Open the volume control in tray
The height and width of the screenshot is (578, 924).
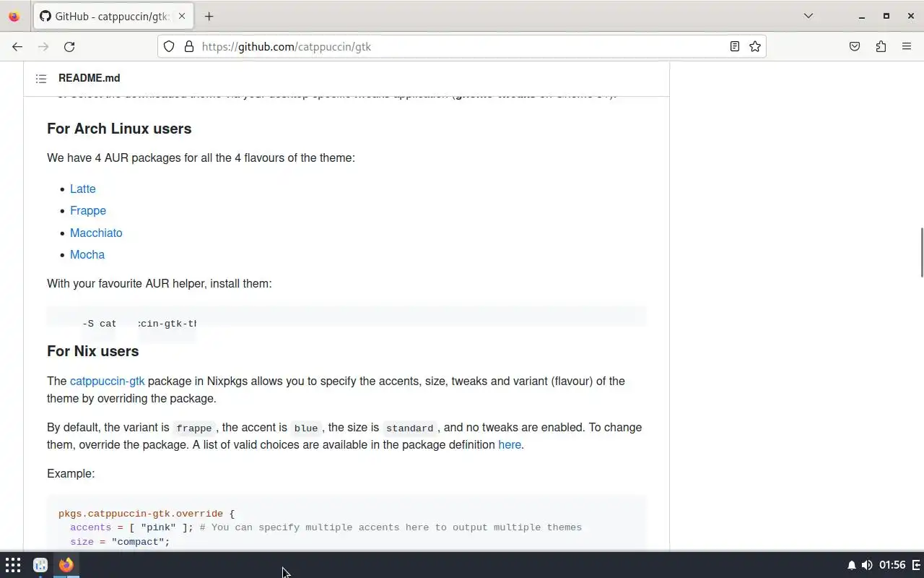[x=867, y=565]
